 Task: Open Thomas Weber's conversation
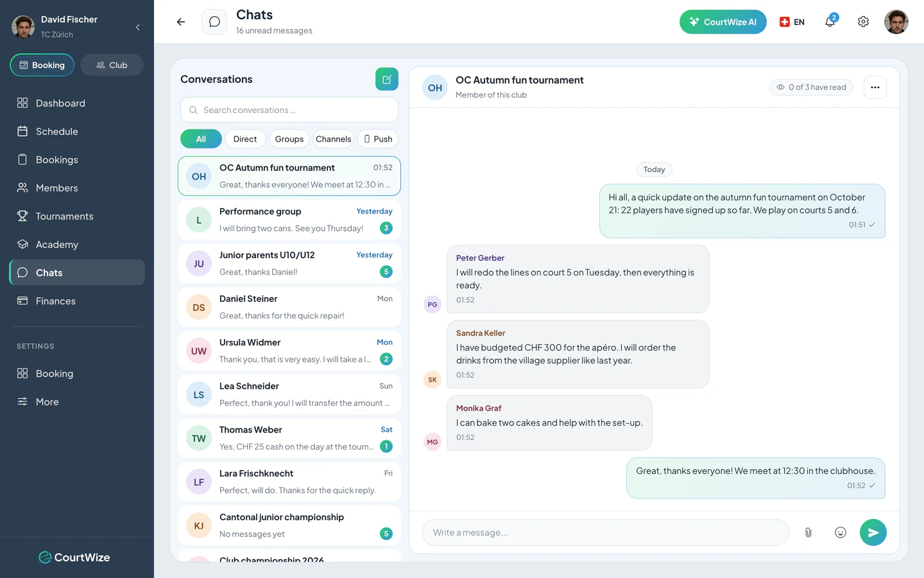click(289, 438)
